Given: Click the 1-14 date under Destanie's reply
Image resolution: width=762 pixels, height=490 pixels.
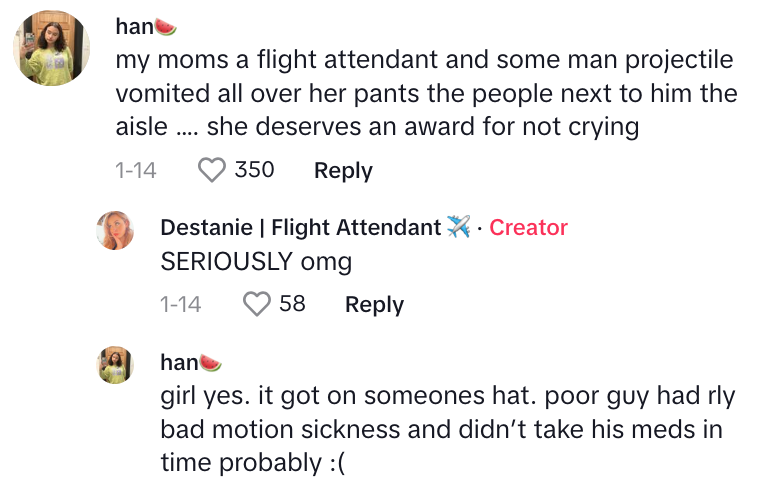Looking at the screenshot, I should coord(180,305).
